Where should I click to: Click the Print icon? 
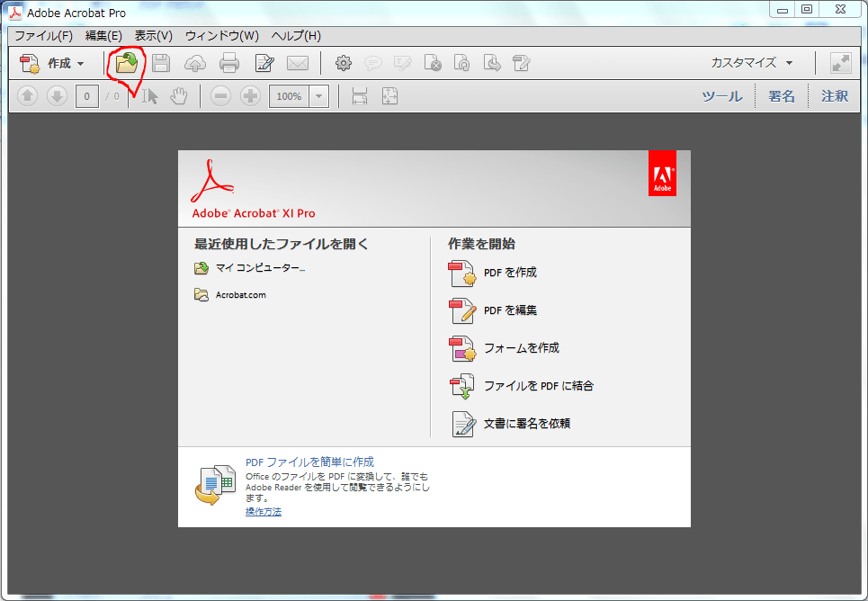229,63
